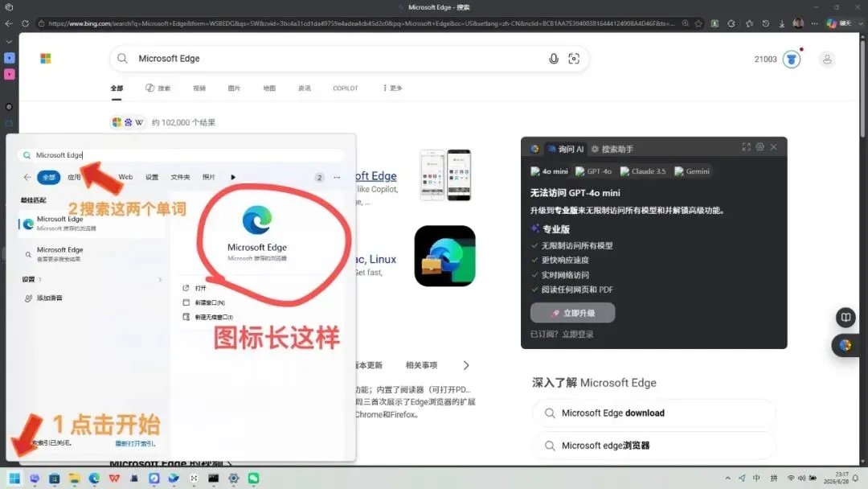
Task: Open the Copilot chat button in toolbar
Action: (838, 23)
